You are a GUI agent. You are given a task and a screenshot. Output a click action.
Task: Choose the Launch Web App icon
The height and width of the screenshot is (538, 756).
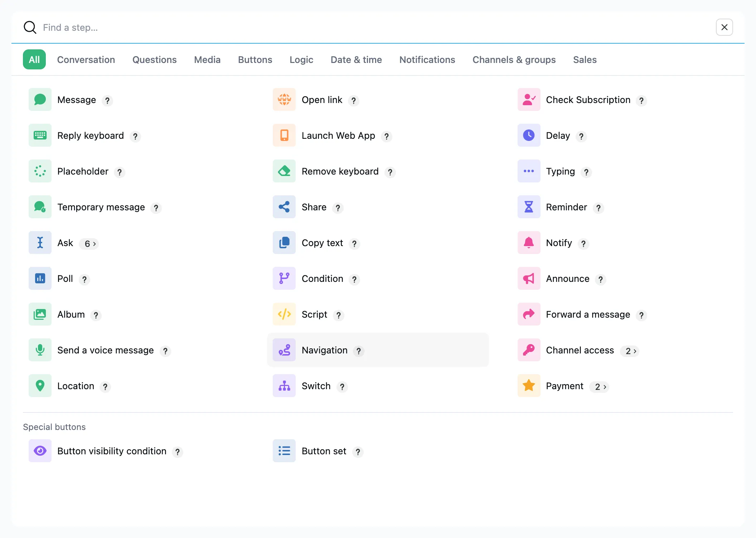(x=284, y=135)
